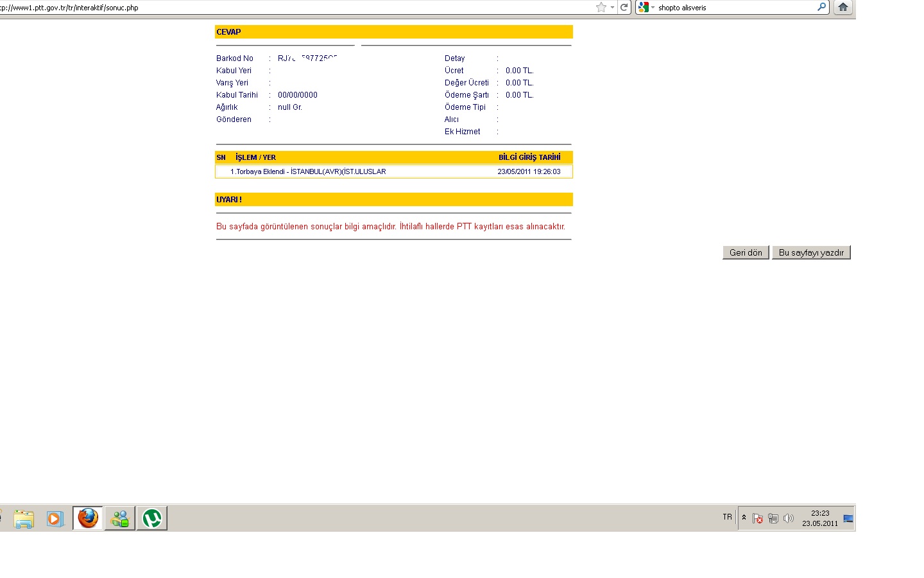Open uTorrent from the taskbar
Viewport: 924px width, 578px height.
coord(152,518)
